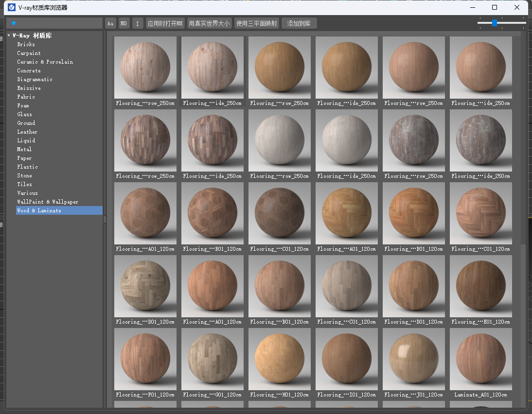The image size is (532, 414).
Task: Open the WallPaint & Wallpaper category
Action: tap(48, 202)
